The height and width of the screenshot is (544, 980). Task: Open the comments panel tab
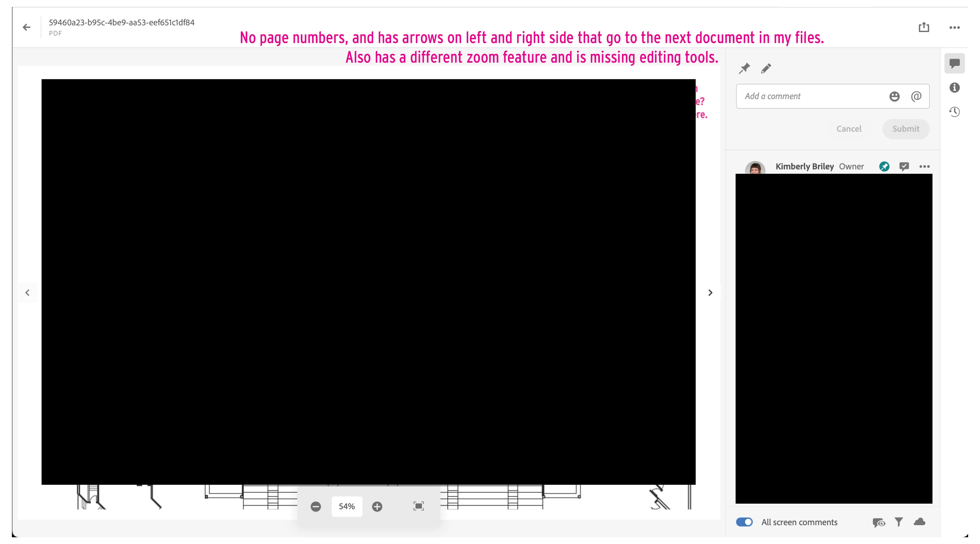[x=954, y=63]
